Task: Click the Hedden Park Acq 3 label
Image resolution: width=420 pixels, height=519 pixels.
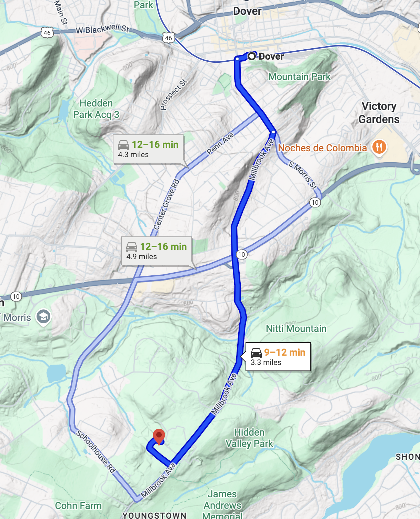Action: pos(96,109)
